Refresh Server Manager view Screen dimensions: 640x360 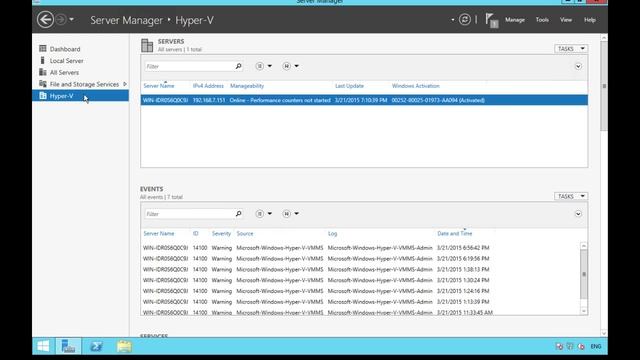click(464, 20)
